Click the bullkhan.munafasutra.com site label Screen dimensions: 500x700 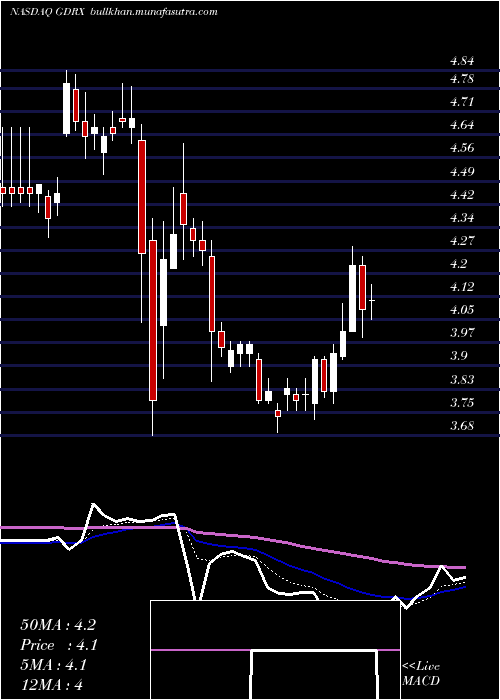(154, 12)
